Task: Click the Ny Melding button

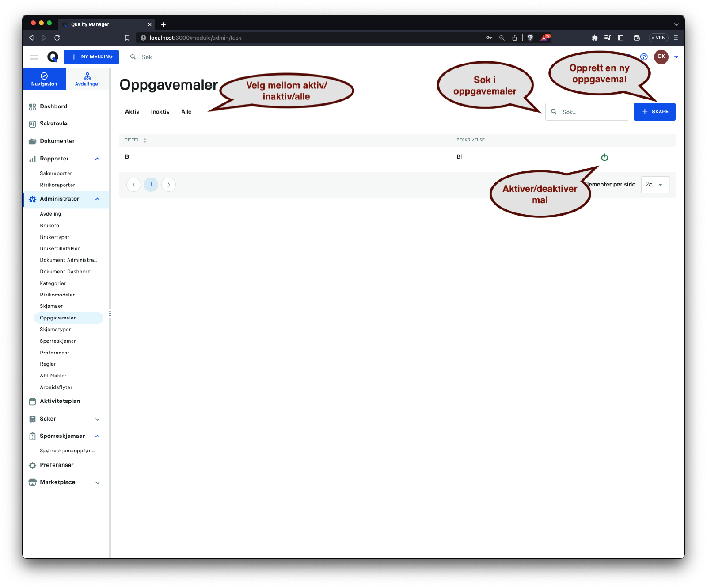Action: pyautogui.click(x=91, y=57)
